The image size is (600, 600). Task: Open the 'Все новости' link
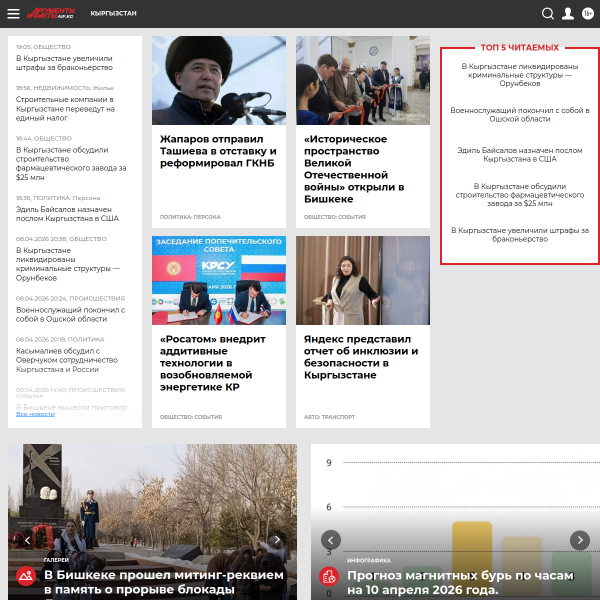point(35,414)
